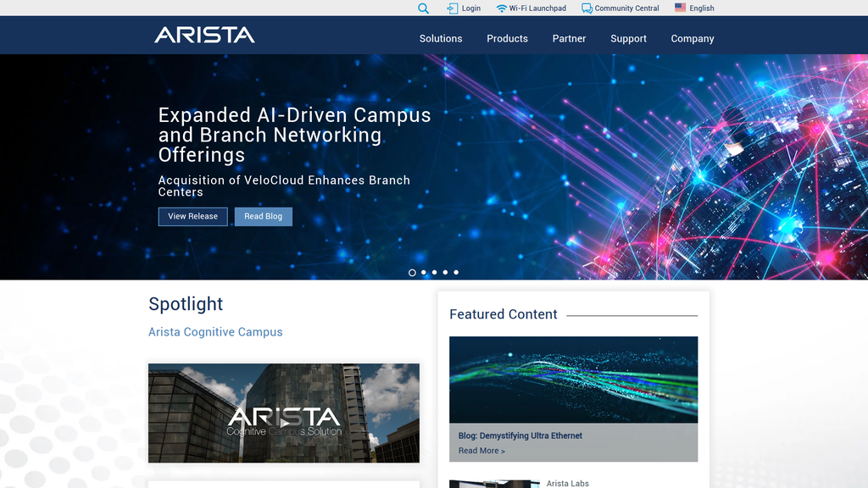
Task: Click the US flag language icon
Action: [680, 8]
